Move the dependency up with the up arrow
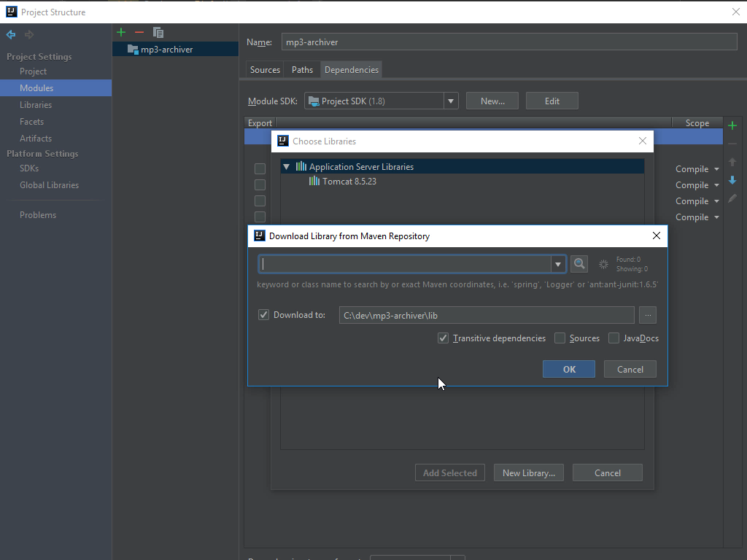 pos(732,162)
